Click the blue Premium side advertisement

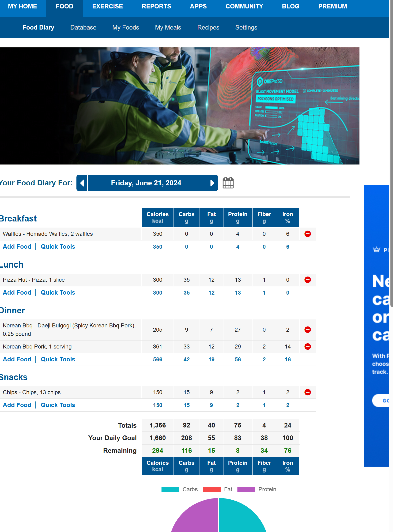[x=377, y=326]
